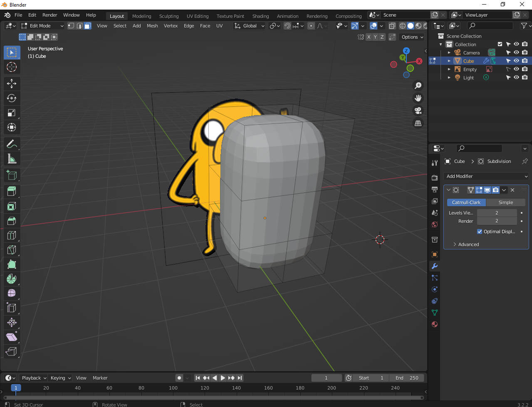Hide the Camera in viewport
This screenshot has width=532, height=407.
click(x=516, y=52)
